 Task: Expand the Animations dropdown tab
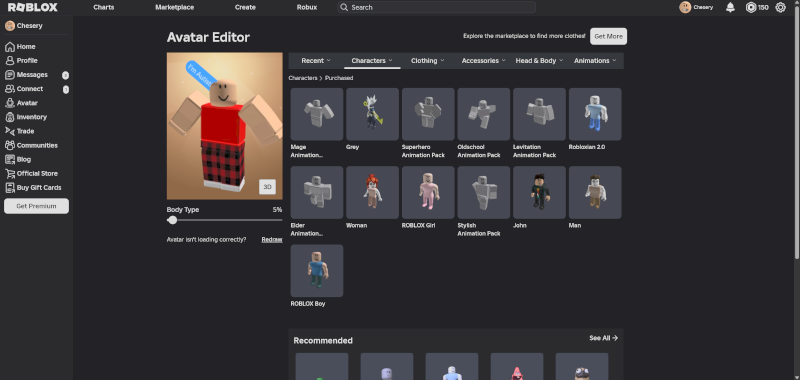tap(595, 61)
